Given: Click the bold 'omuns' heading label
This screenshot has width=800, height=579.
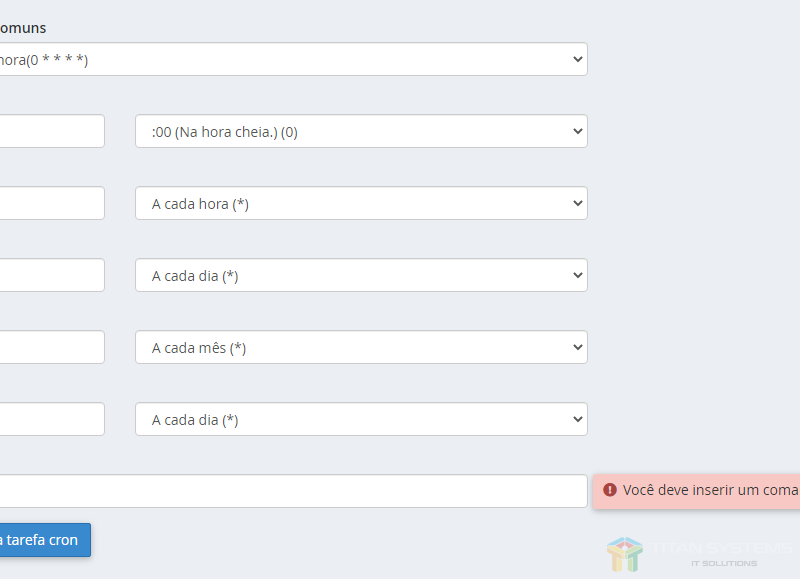Looking at the screenshot, I should 23,28.
